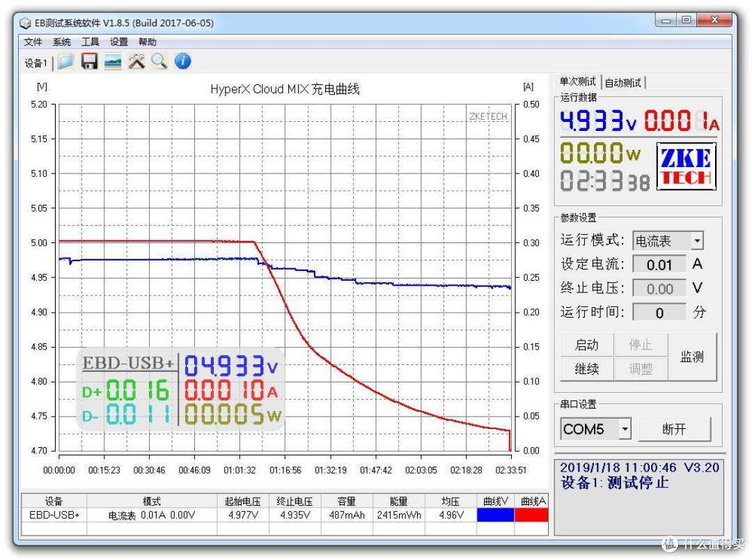Click the 运行时间 field showing 0

point(659,313)
